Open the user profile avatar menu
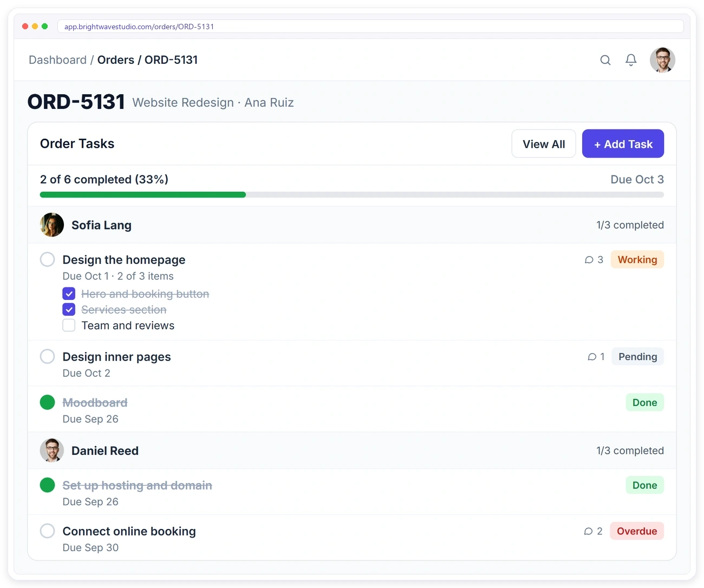 pyautogui.click(x=662, y=60)
